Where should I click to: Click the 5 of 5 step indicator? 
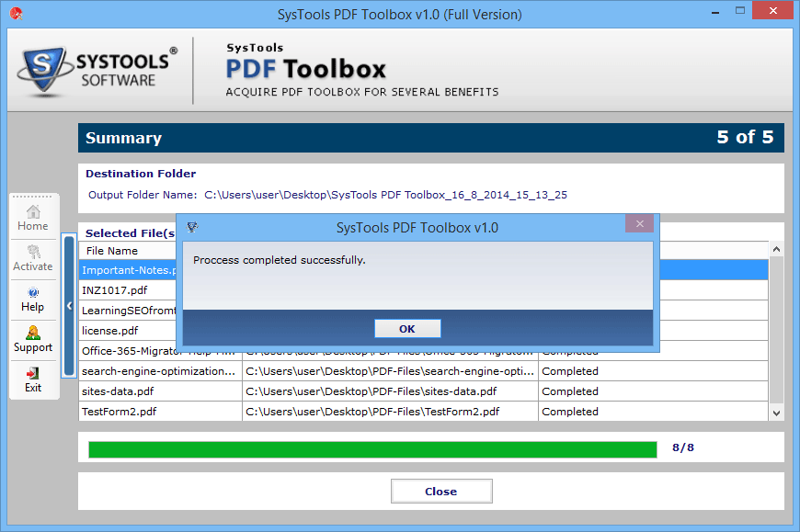pyautogui.click(x=745, y=137)
